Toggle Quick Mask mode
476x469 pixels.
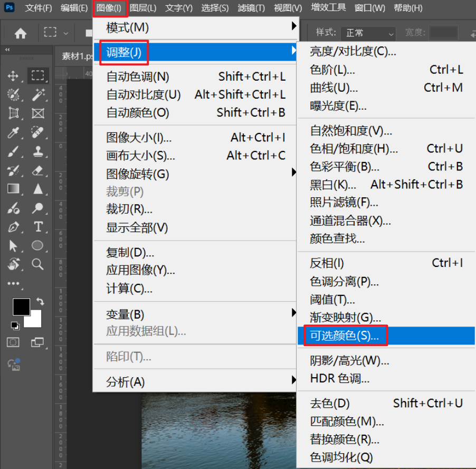(12, 342)
